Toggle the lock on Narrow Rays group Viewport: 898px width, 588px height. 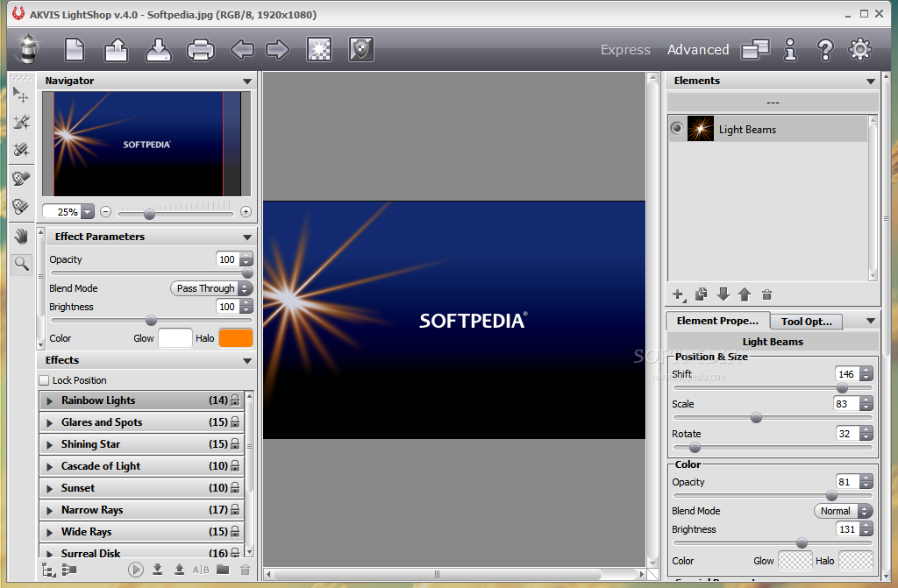pyautogui.click(x=235, y=509)
